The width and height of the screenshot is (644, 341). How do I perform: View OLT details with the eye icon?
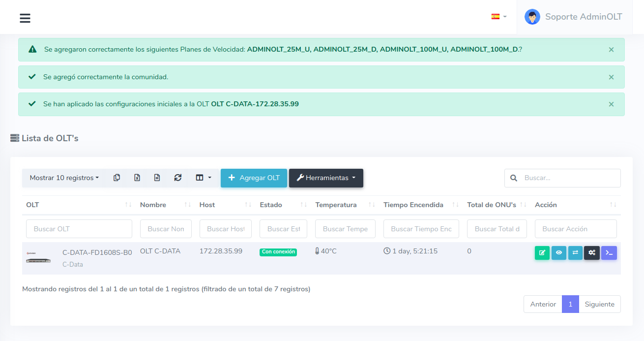558,253
